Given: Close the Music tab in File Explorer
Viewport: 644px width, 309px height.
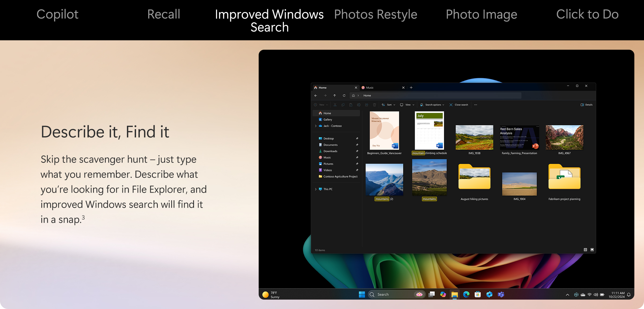Looking at the screenshot, I should pyautogui.click(x=403, y=88).
